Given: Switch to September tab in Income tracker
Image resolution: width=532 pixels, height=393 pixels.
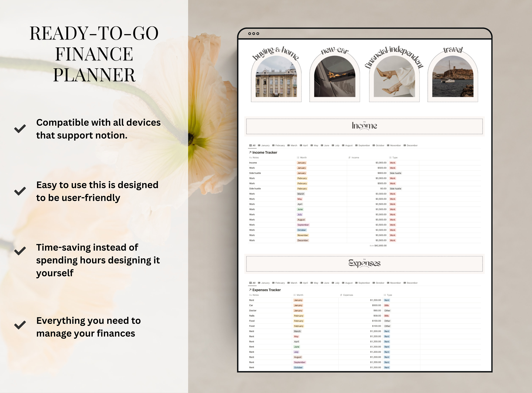Looking at the screenshot, I should (x=362, y=145).
